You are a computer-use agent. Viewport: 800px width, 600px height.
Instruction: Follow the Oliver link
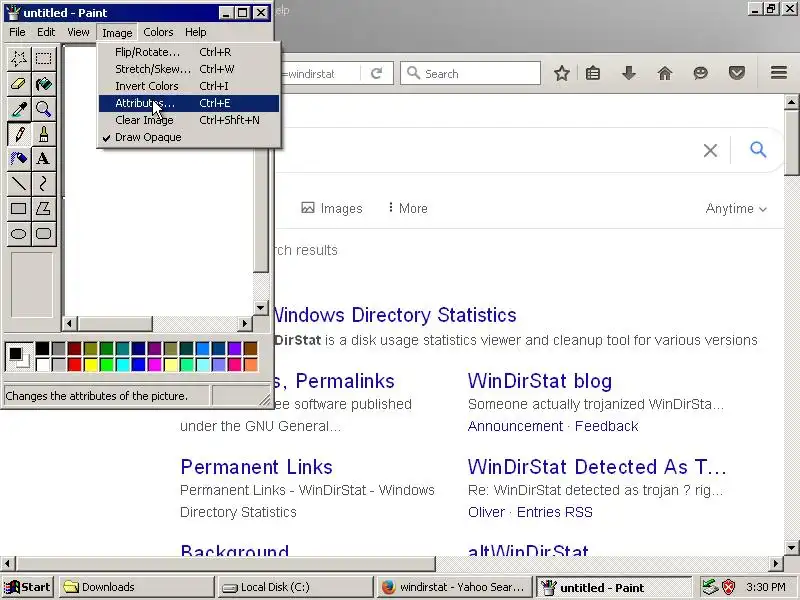coord(486,512)
